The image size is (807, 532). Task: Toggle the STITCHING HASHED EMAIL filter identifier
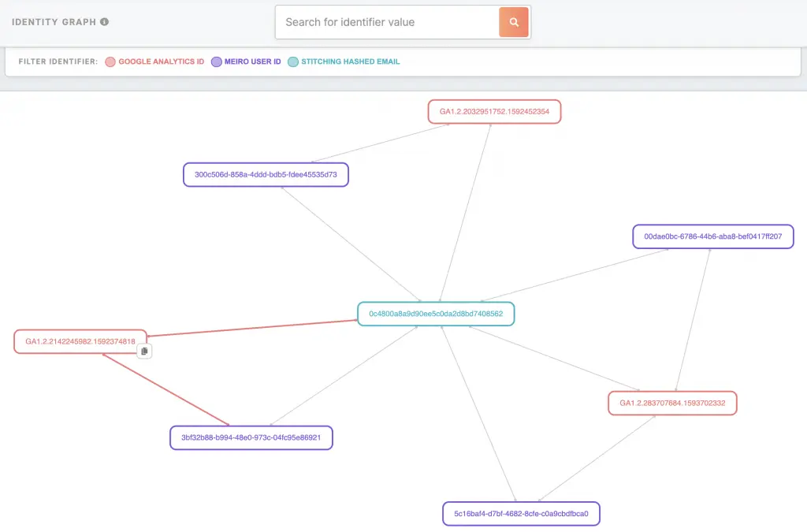(x=344, y=61)
